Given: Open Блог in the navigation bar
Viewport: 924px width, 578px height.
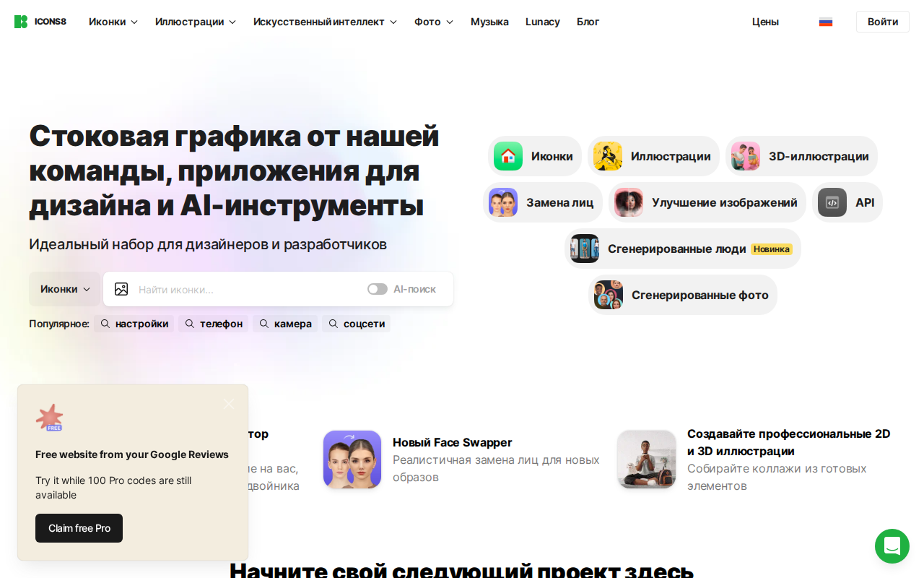Looking at the screenshot, I should [588, 22].
